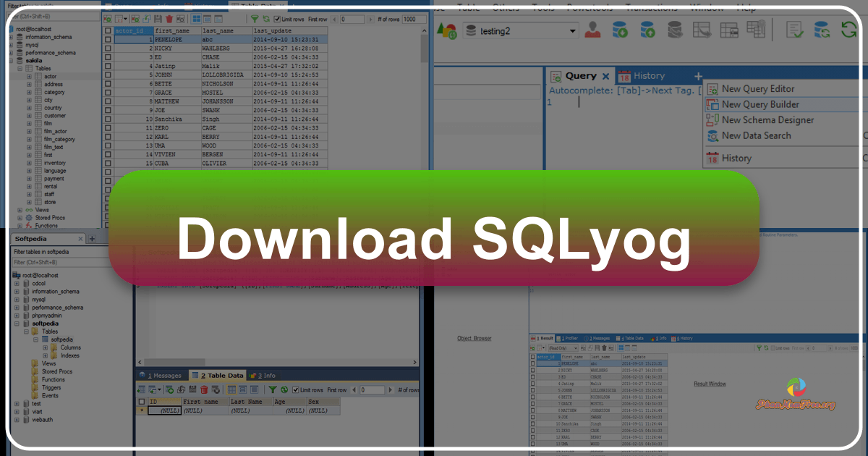
Task: Switch to the 2 Table Data tab
Action: [x=217, y=375]
